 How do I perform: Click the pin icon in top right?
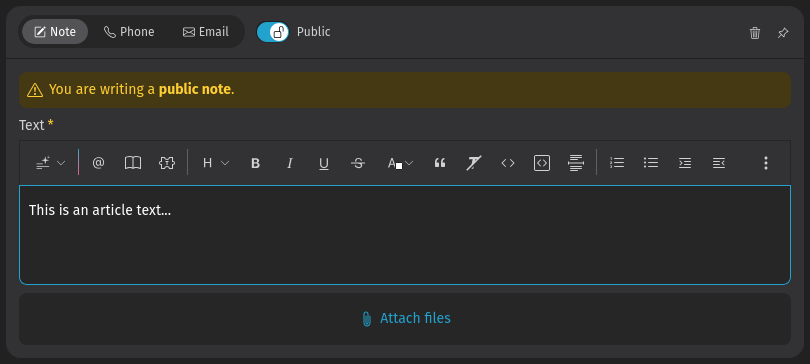pyautogui.click(x=783, y=33)
